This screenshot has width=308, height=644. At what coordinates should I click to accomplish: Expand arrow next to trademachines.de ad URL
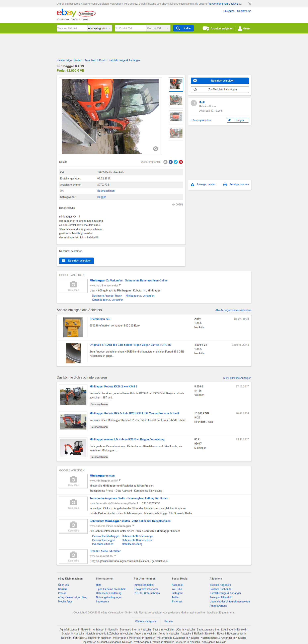coord(133,526)
